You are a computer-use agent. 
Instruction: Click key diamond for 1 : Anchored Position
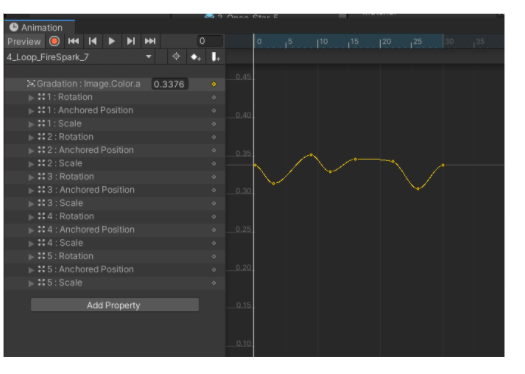click(214, 110)
